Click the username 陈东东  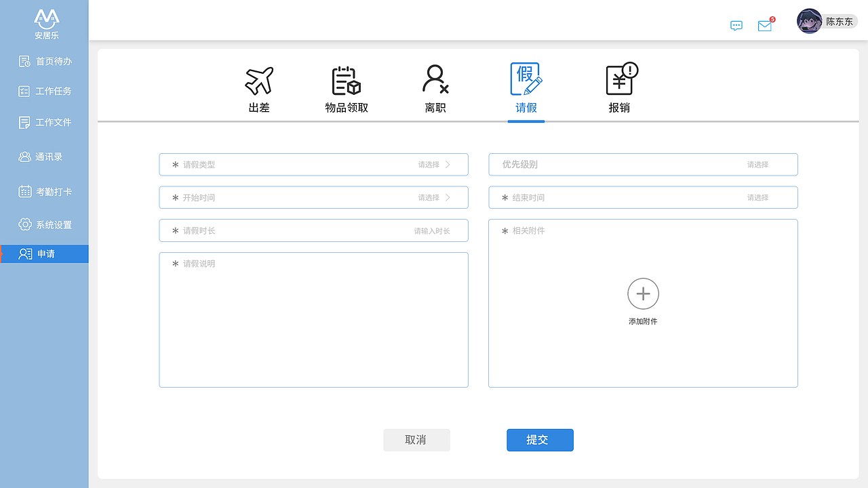(x=840, y=22)
